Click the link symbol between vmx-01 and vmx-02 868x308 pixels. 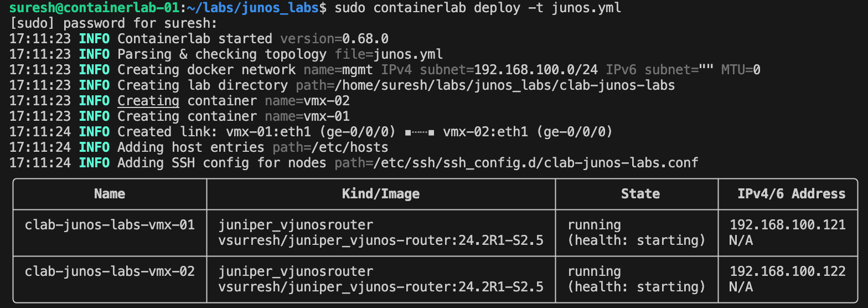coord(420,132)
